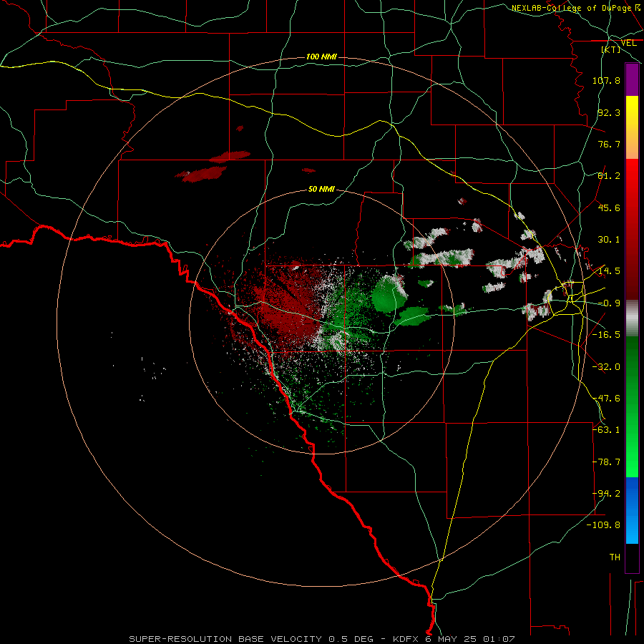Screen dimensions: 644x644
Task: Click the 100 NMI range ring label
Action: pos(321,57)
